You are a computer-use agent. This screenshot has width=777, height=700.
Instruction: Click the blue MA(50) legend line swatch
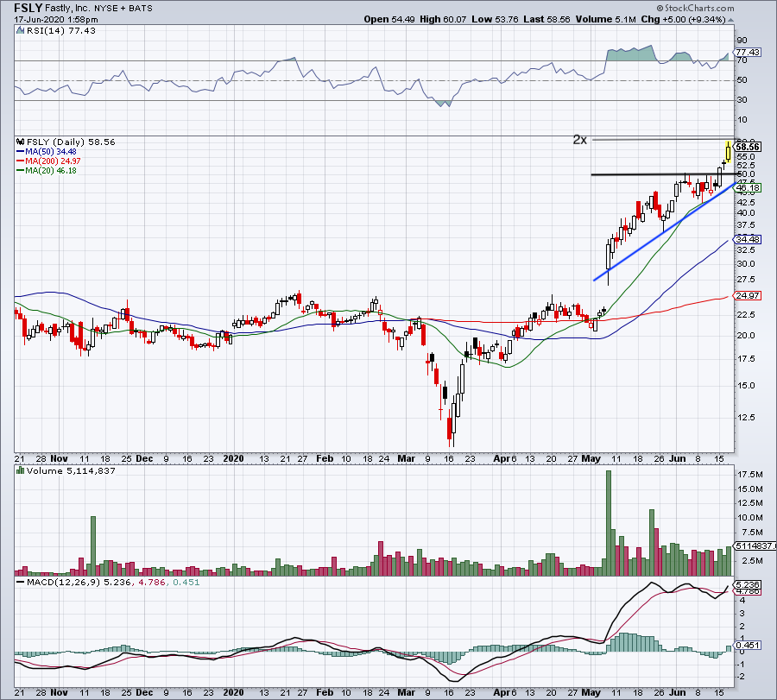pos(21,152)
